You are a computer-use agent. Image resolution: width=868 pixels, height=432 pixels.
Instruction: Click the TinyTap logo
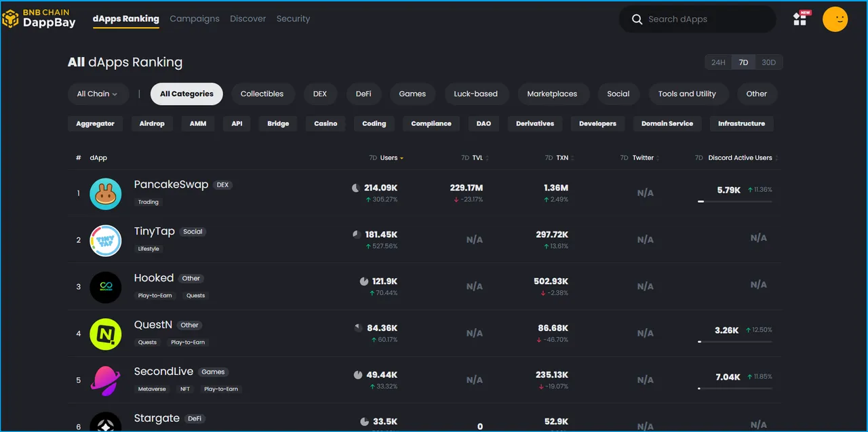point(106,241)
